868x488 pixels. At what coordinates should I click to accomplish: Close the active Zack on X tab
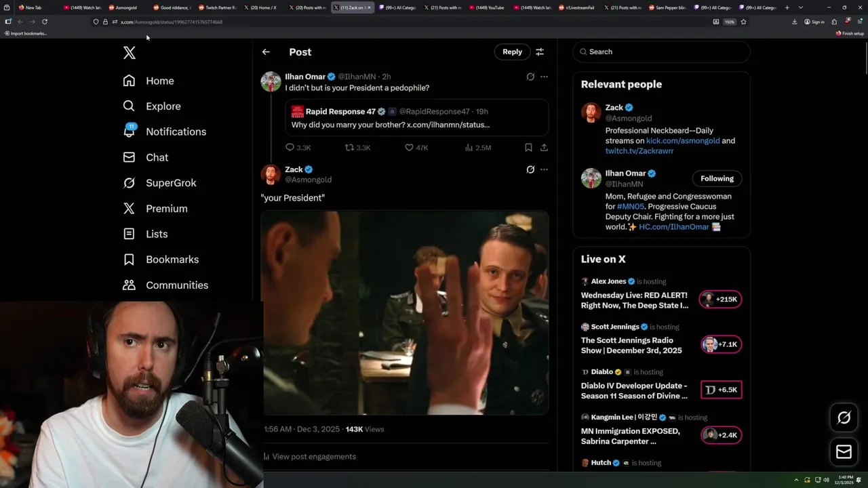(x=369, y=7)
